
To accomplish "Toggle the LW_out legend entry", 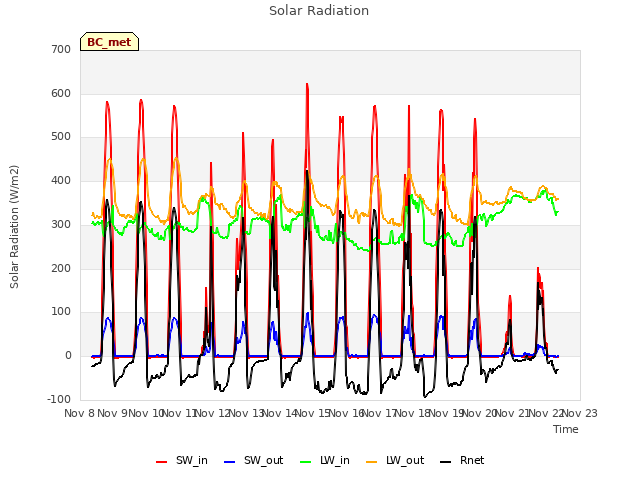I will [395, 460].
